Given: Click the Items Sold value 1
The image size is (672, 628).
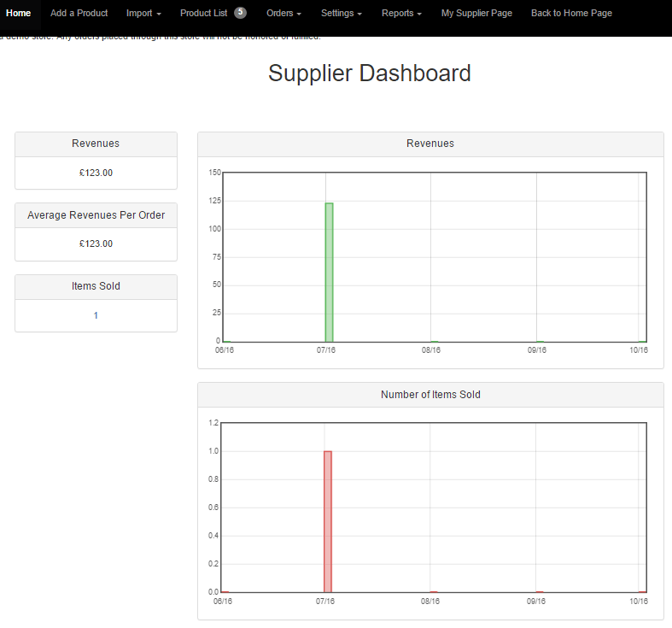Looking at the screenshot, I should pos(96,315).
